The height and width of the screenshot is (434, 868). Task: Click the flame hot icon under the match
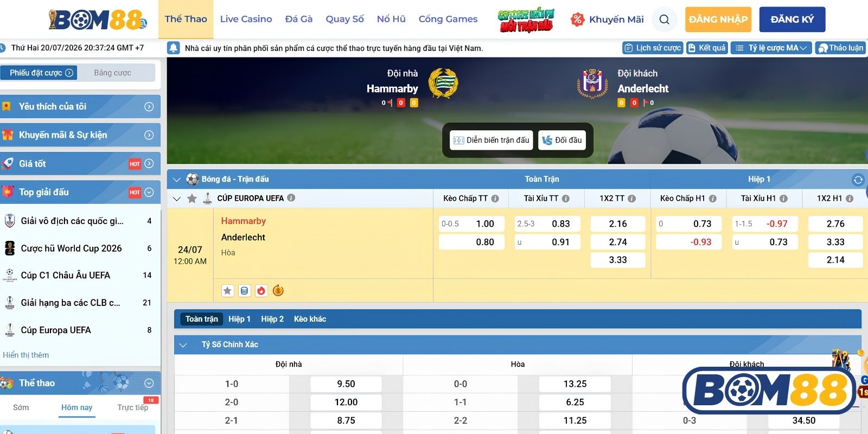point(261,291)
